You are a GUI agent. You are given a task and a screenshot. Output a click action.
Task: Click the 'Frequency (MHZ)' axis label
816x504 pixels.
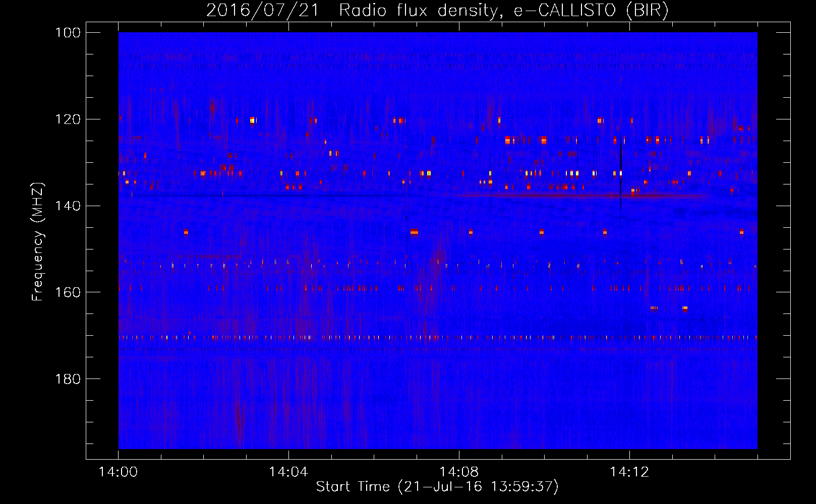tap(38, 241)
